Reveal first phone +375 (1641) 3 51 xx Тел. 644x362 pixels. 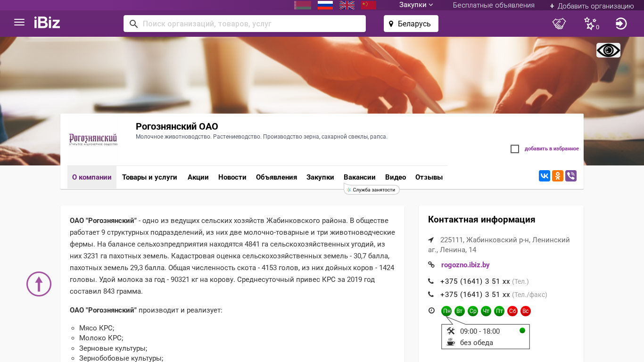point(475,281)
